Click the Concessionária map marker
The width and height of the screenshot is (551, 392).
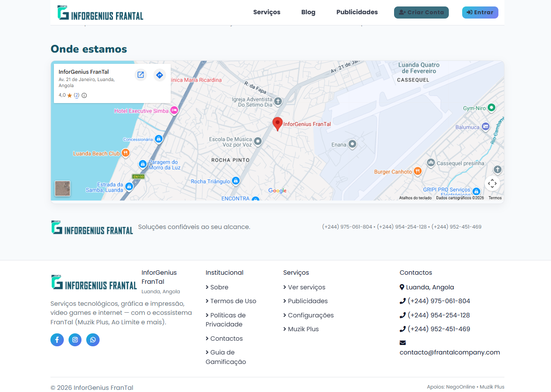(159, 139)
